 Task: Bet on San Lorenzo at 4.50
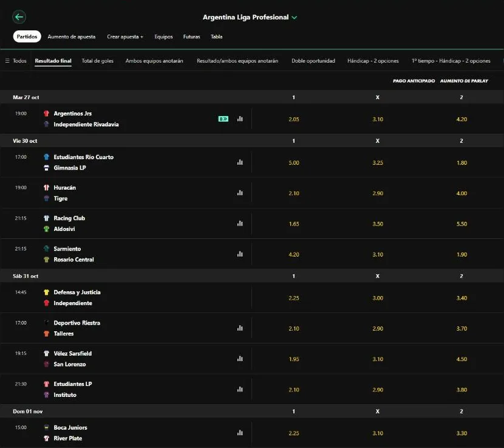pyautogui.click(x=461, y=359)
